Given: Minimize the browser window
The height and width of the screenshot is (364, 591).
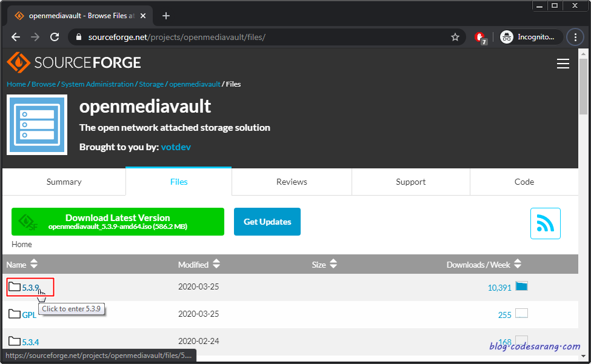Looking at the screenshot, I should click(x=539, y=5).
